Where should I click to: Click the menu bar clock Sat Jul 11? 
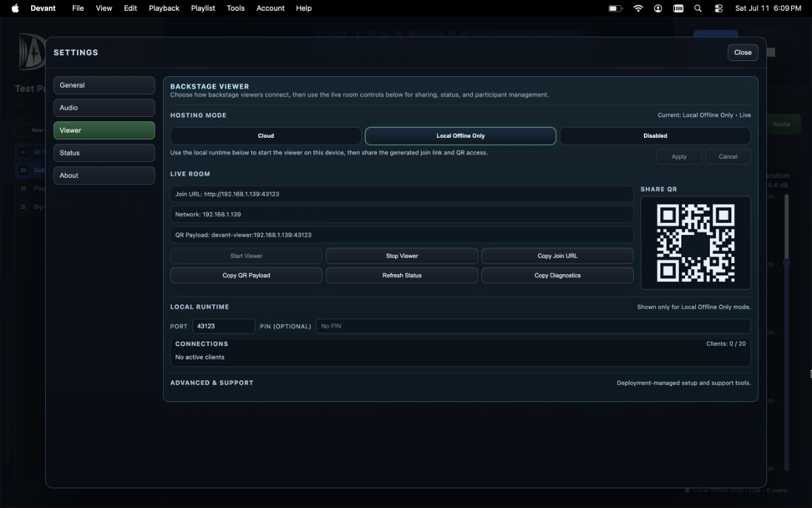click(x=768, y=8)
